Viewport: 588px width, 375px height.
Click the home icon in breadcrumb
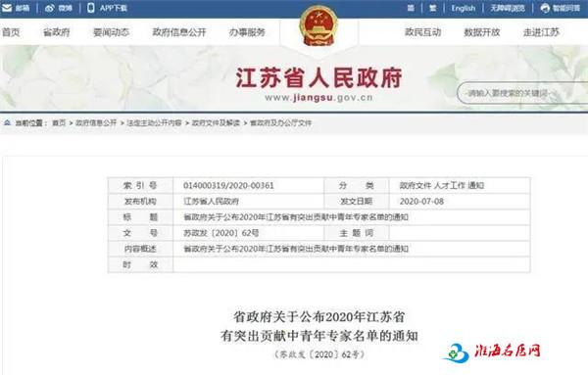pyautogui.click(x=7, y=122)
